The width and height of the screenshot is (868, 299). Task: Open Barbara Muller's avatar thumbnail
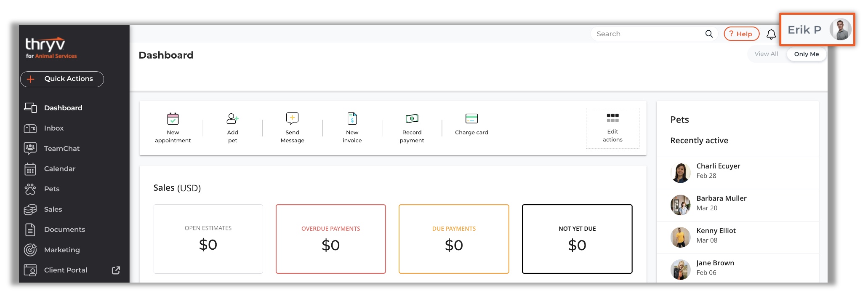coord(681,205)
